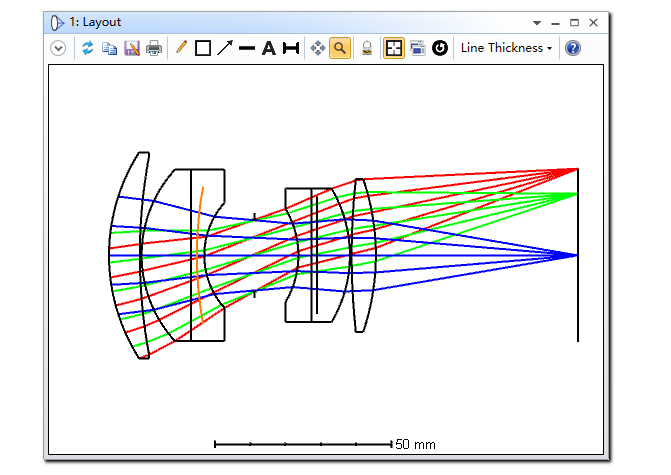671x475 pixels.
Task: Open the Line Thickness dropdown
Action: coord(506,48)
